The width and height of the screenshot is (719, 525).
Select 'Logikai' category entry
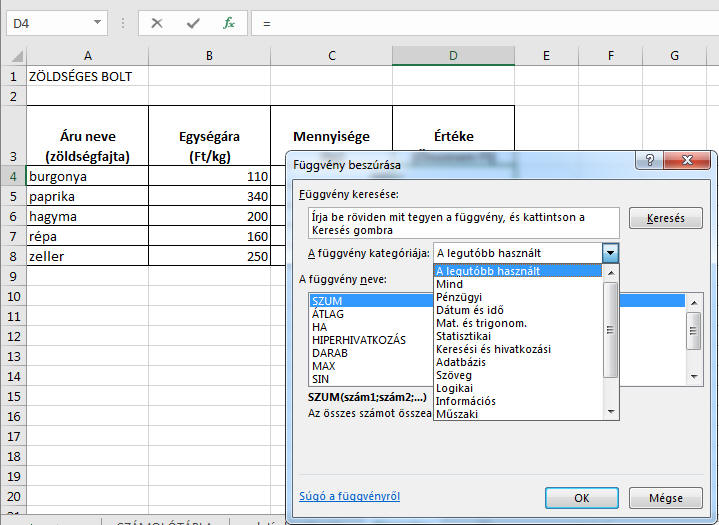[454, 388]
